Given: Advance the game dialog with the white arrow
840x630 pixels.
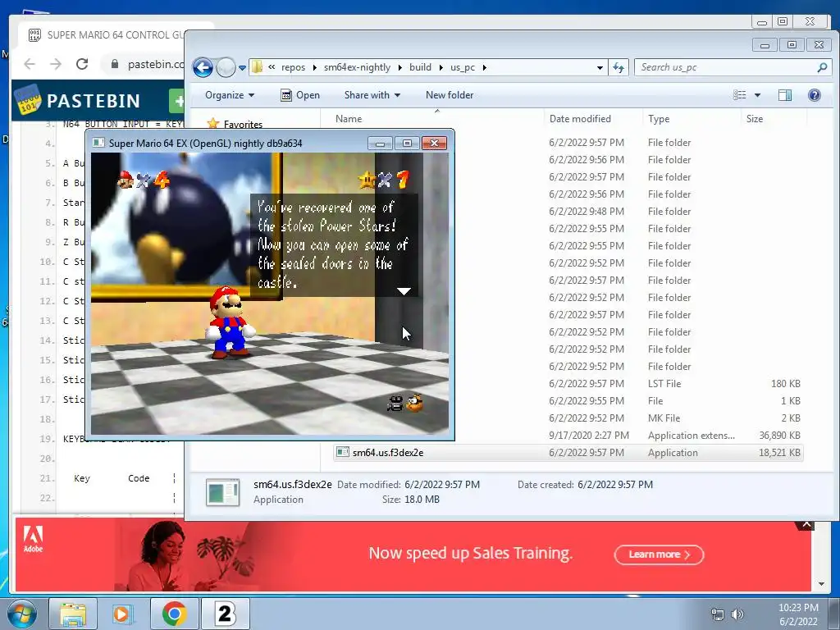Looking at the screenshot, I should coord(404,291).
